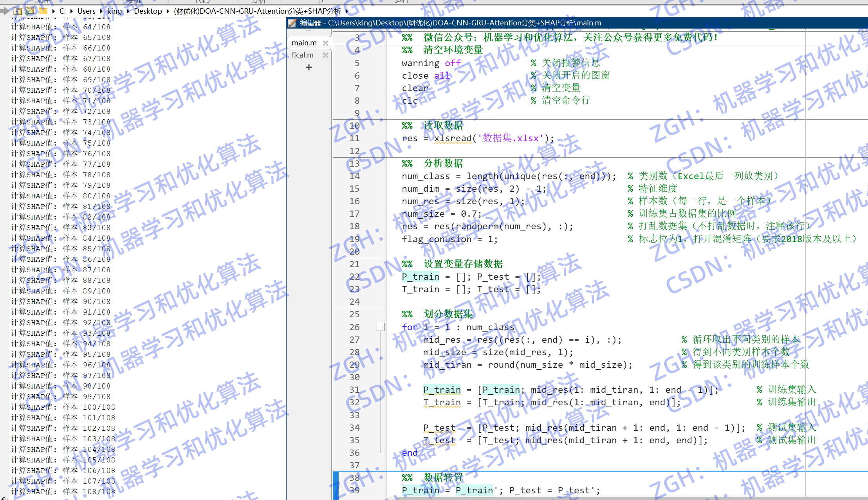The height and width of the screenshot is (500, 868).
Task: Click the folder icon in the address bar
Action: click(43, 11)
